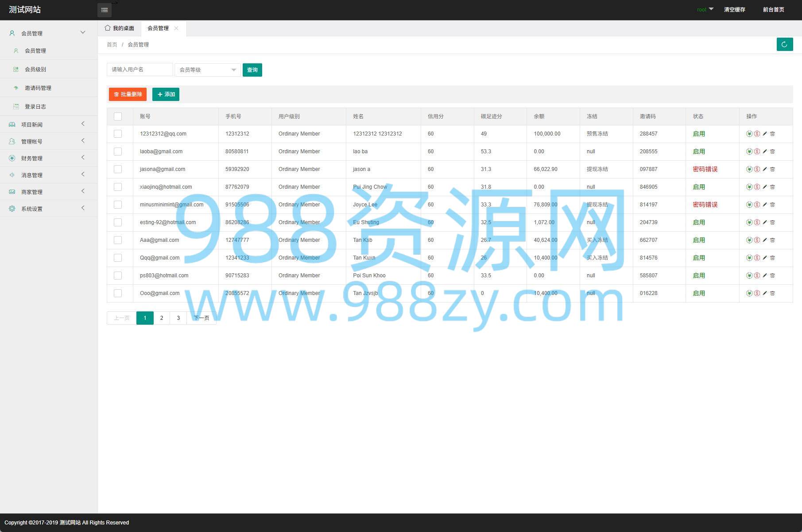The height and width of the screenshot is (532, 802).
Task: Open 邀请码管理 in the sidebar
Action: coord(38,88)
